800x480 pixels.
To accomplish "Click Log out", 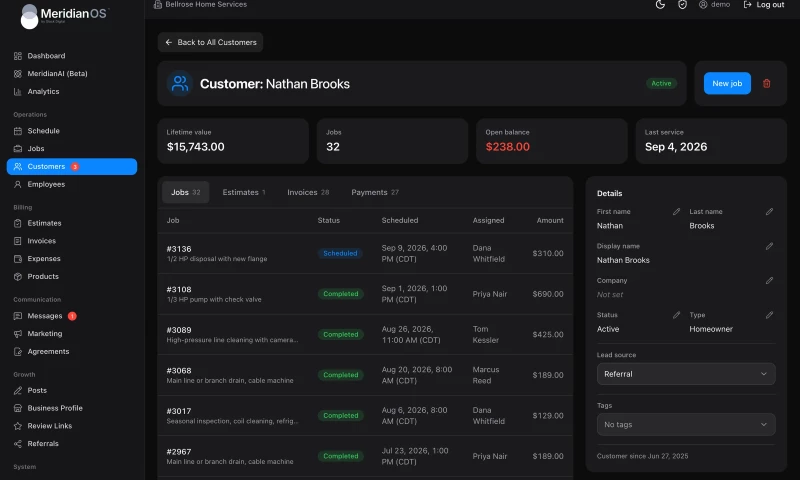I will pos(764,5).
